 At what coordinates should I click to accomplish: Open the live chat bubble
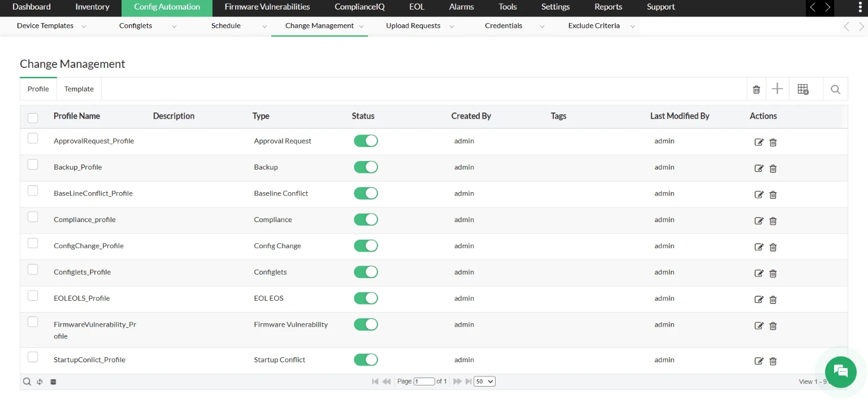[x=841, y=371]
